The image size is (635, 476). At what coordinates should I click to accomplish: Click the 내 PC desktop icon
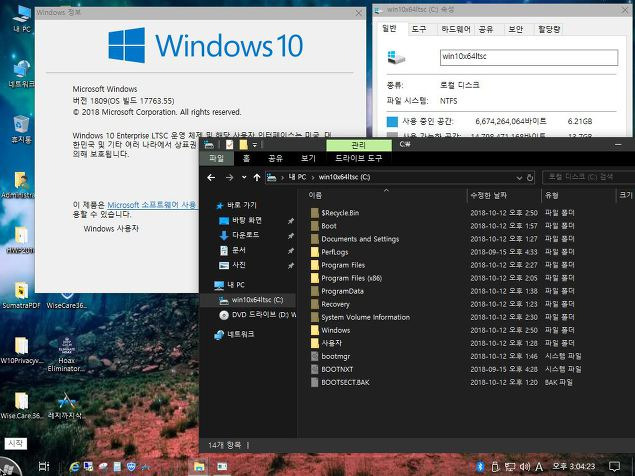pos(21,19)
